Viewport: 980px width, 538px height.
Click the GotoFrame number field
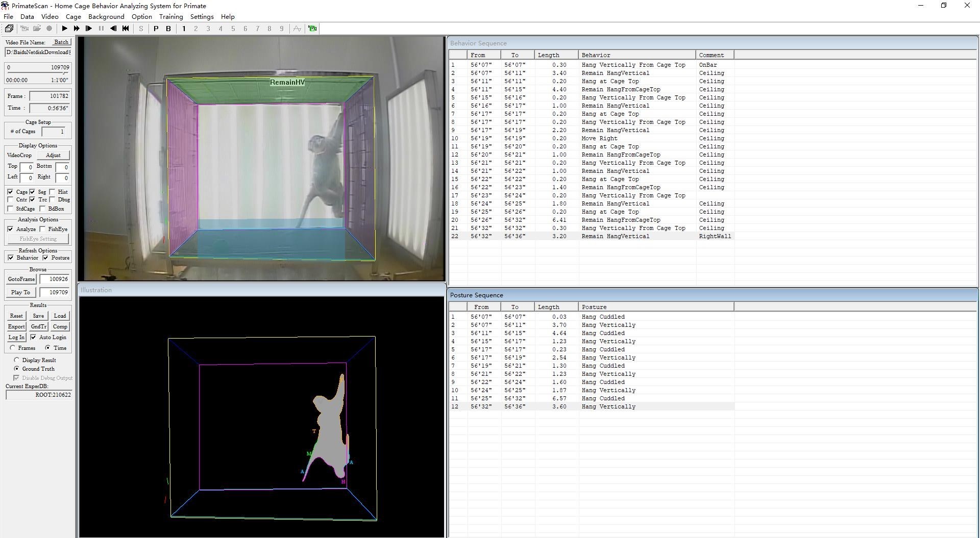[55, 279]
